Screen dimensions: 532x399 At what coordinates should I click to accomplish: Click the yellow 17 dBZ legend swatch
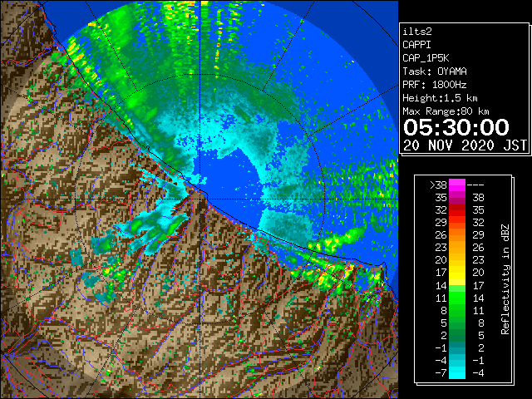pos(457,273)
